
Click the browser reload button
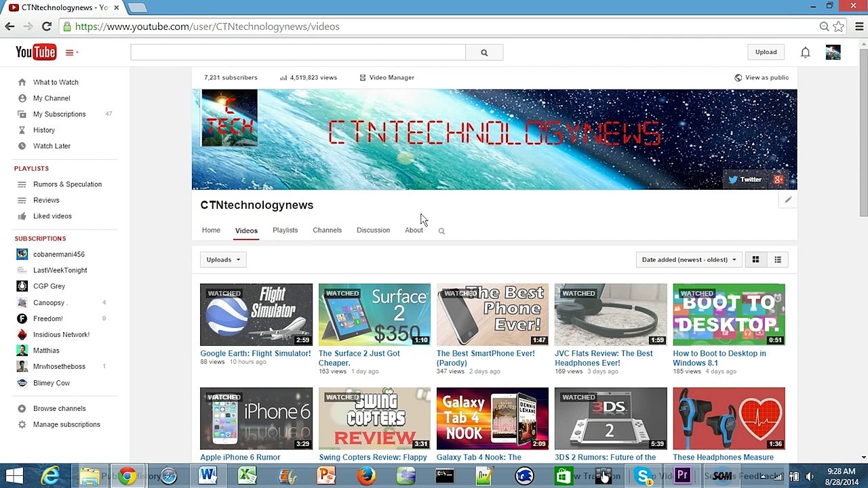(x=46, y=26)
